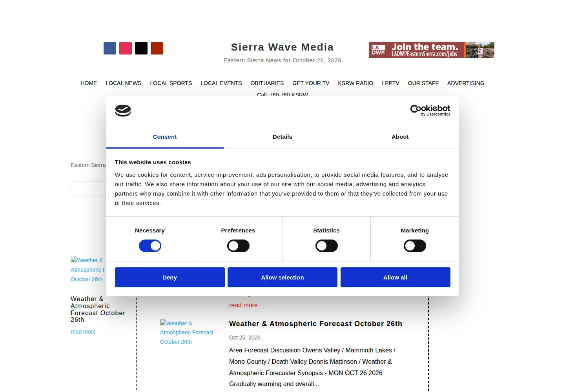Click the round logo in the consent dialog
The width and height of the screenshot is (565, 392).
pyautogui.click(x=123, y=111)
